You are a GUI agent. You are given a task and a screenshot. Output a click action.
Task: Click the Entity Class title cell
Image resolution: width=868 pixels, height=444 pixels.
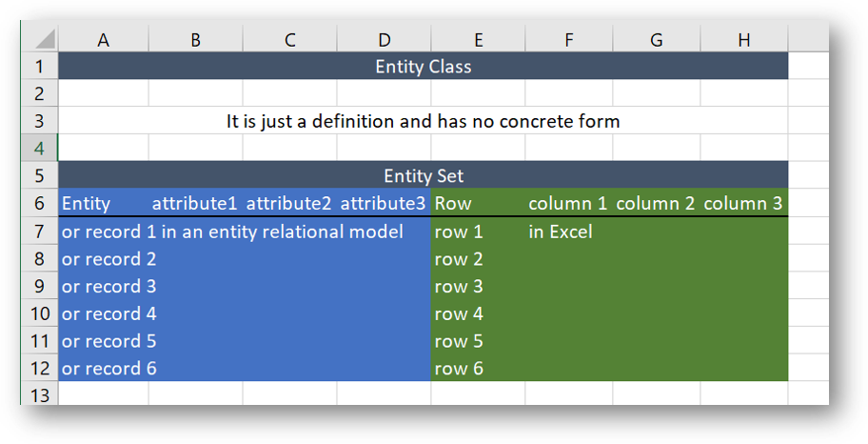423,67
